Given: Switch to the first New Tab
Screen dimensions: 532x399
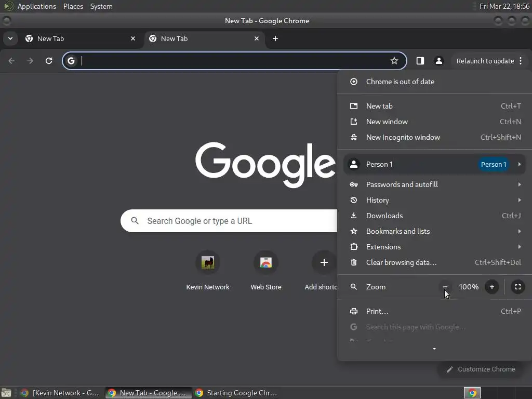Looking at the screenshot, I should 81,38.
